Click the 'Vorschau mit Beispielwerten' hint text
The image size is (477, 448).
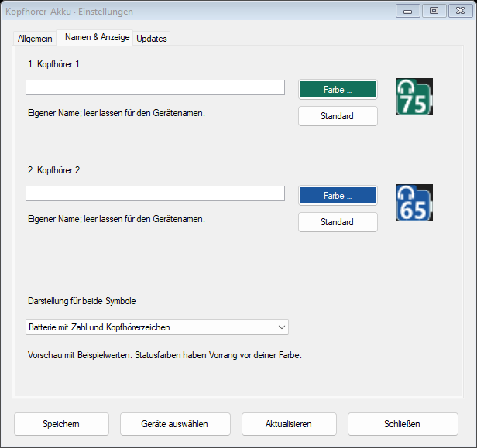pyautogui.click(x=165, y=355)
